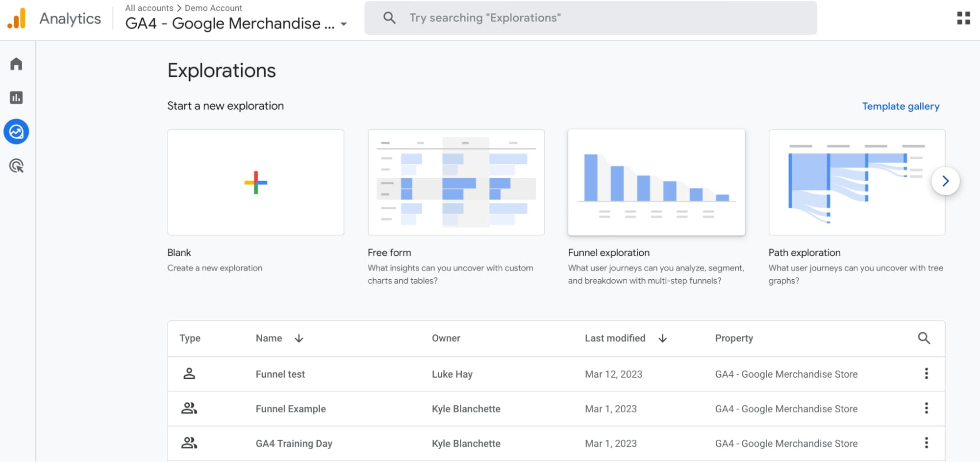The width and height of the screenshot is (980, 462).
Task: Click the Demo Account breadcrumb
Action: pyautogui.click(x=213, y=8)
